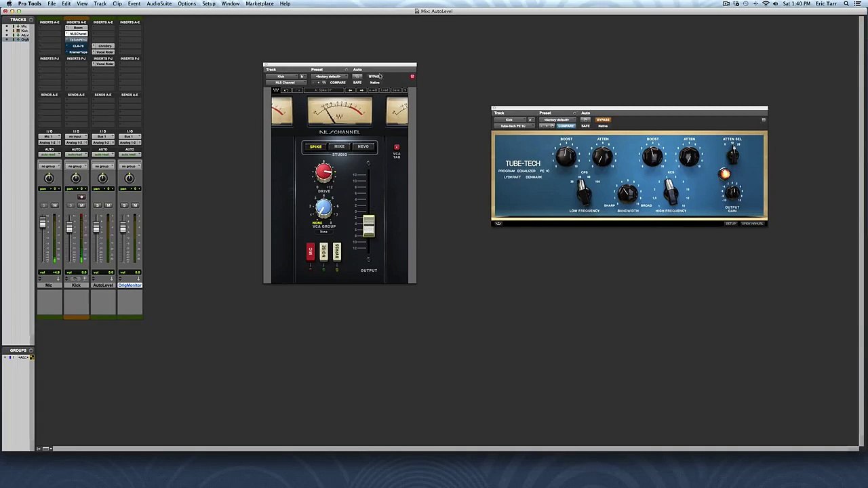Click the ATTEN SEL switch on Tube-Tech
The width and height of the screenshot is (868, 488).
732,156
